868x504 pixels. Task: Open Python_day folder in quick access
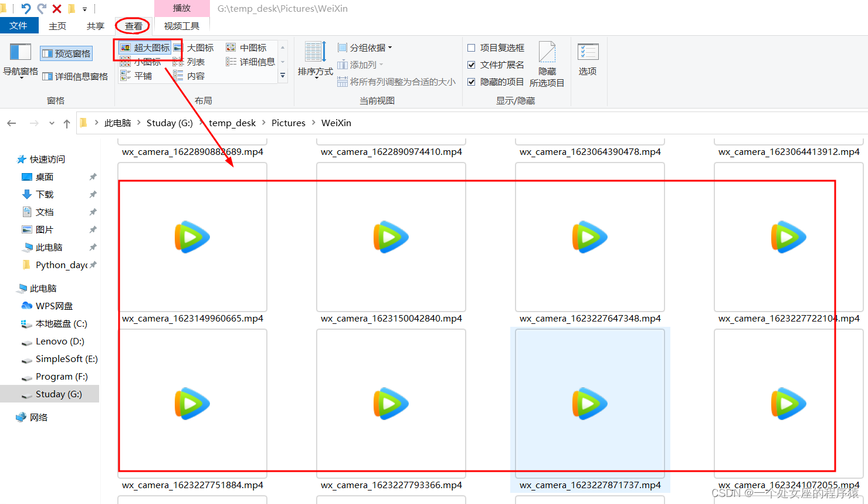click(55, 265)
